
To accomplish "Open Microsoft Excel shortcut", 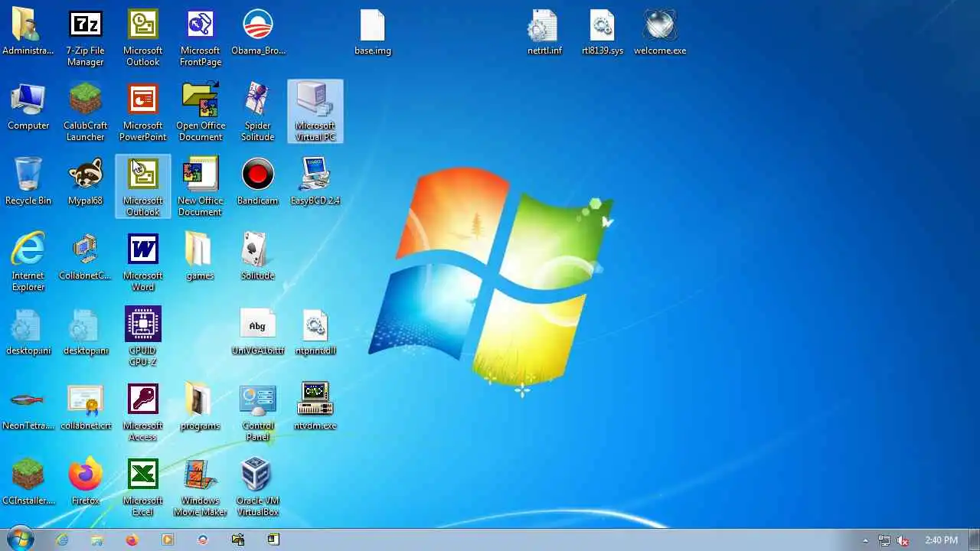I will 142,487.
